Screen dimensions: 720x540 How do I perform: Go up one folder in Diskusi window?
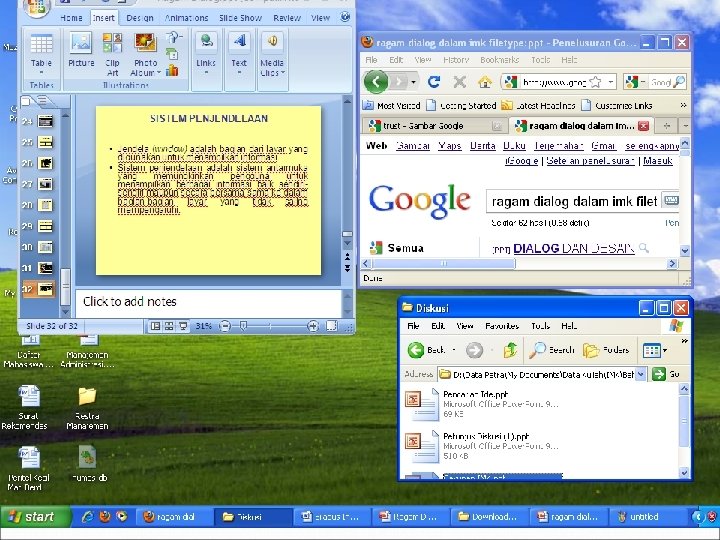(510, 350)
